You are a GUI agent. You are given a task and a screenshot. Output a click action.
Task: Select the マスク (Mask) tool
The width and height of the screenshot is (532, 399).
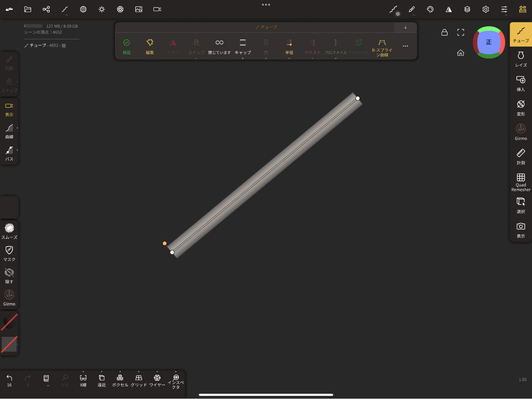tap(9, 254)
